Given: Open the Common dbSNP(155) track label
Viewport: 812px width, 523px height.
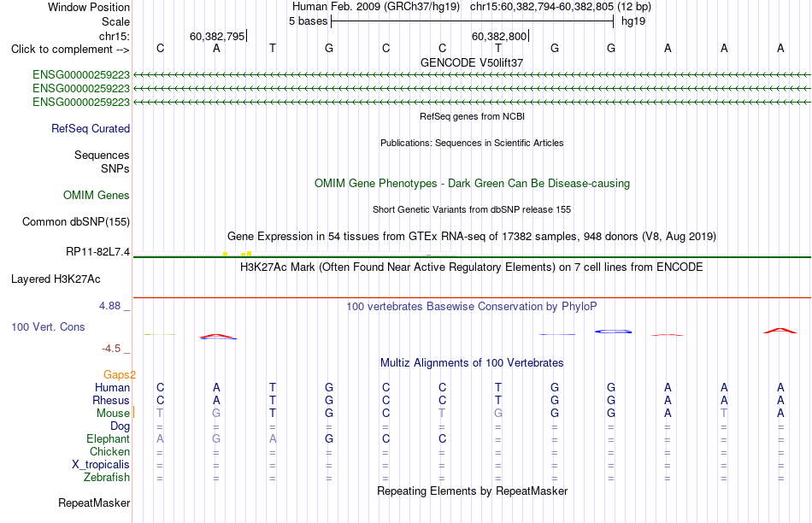Looking at the screenshot, I should pyautogui.click(x=76, y=221).
